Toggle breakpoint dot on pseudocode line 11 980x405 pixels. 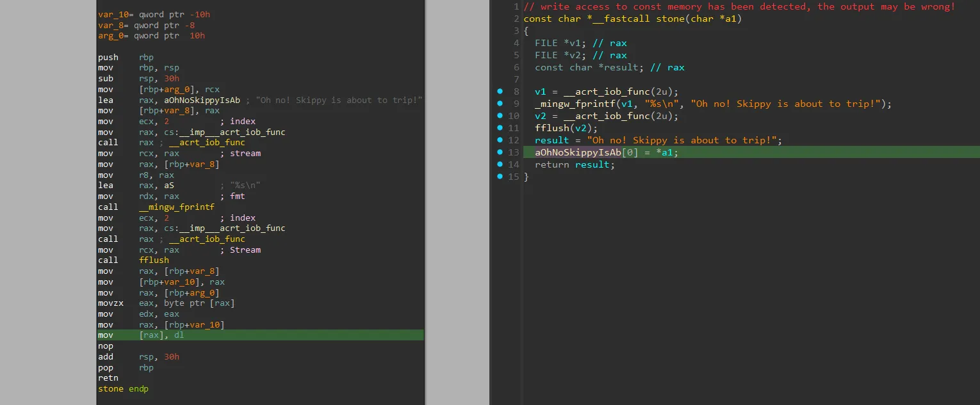500,128
